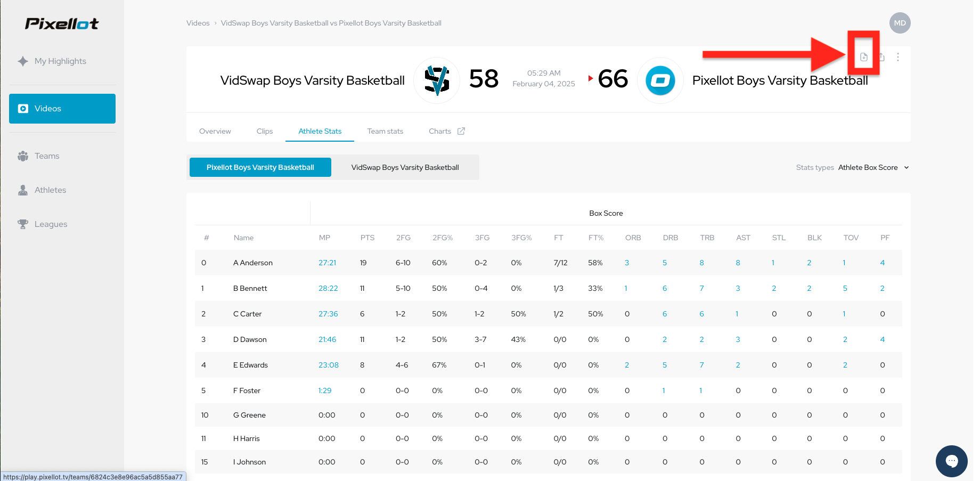Viewport: 980px width, 481px height.
Task: Click C Carter's minutes played 27:36
Action: click(x=328, y=314)
